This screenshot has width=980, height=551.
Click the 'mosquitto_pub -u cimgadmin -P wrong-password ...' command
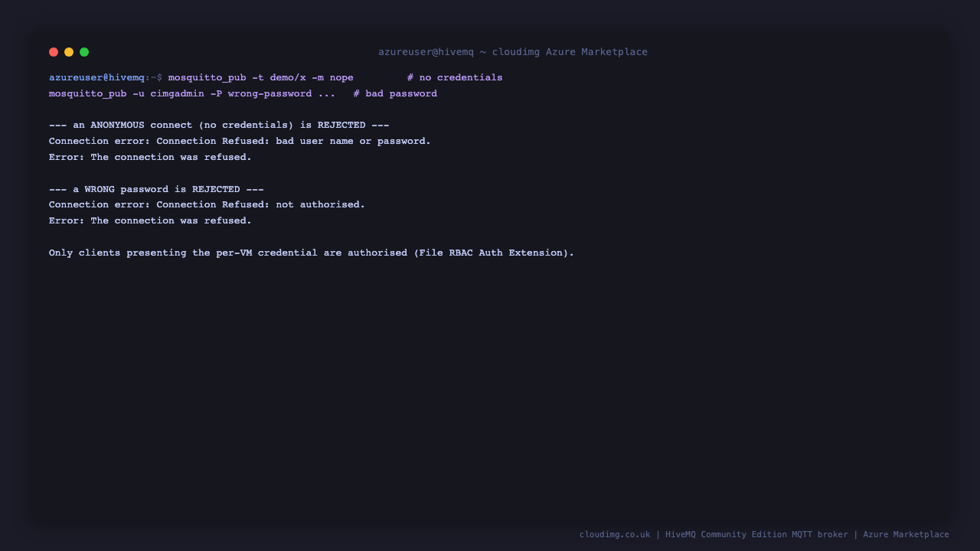(192, 93)
